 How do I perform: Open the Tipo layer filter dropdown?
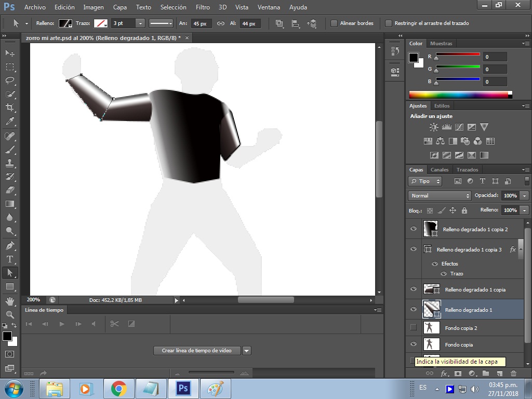[425, 181]
